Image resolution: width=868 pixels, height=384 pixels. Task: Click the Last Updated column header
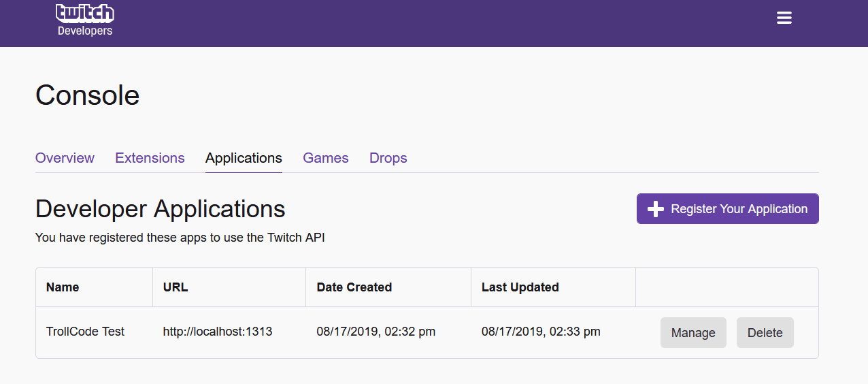pos(520,287)
